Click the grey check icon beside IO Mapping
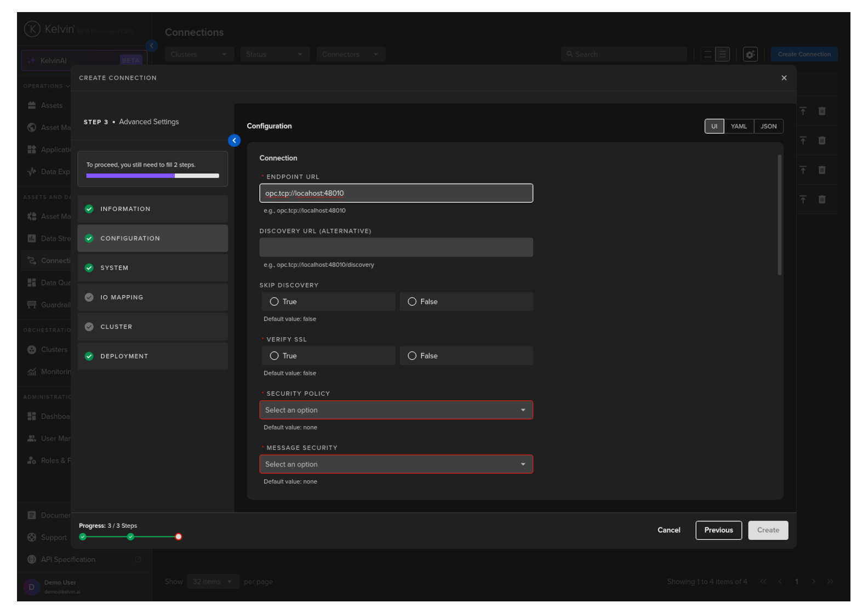This screenshot has width=868, height=614. (89, 297)
